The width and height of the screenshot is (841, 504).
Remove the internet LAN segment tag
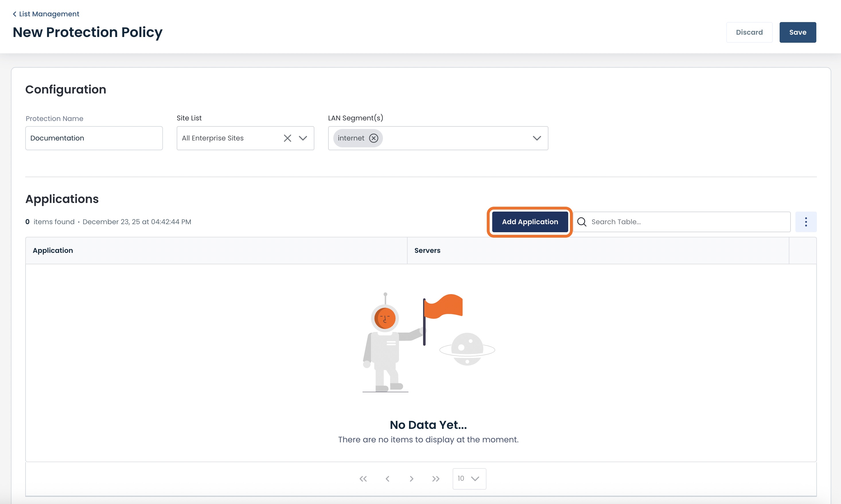click(373, 138)
